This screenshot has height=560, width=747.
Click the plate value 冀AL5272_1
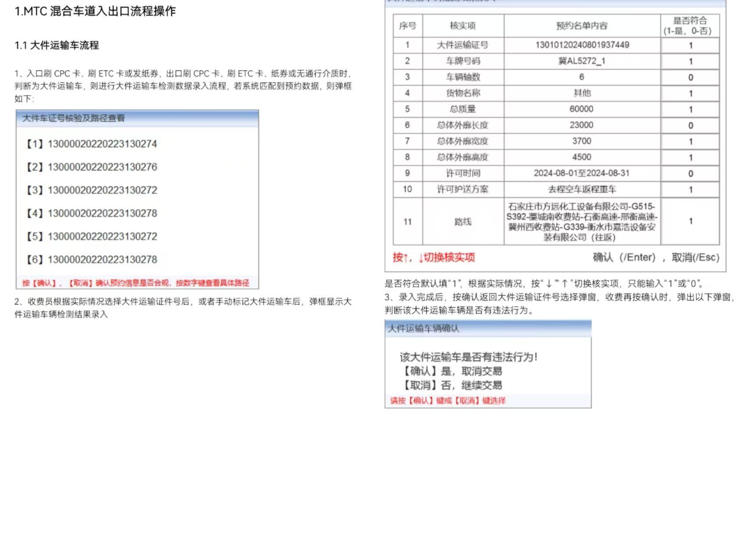582,61
